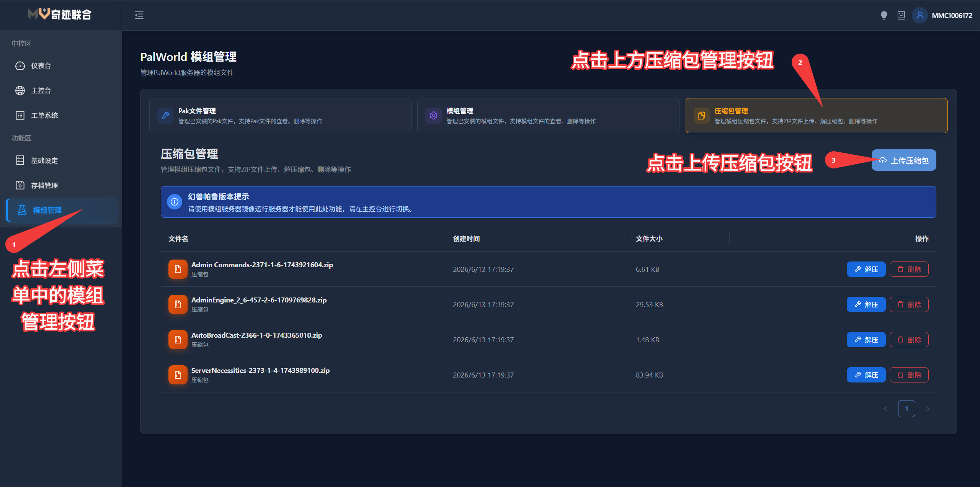
Task: Delete the ServerNecessities zip file
Action: click(x=909, y=375)
